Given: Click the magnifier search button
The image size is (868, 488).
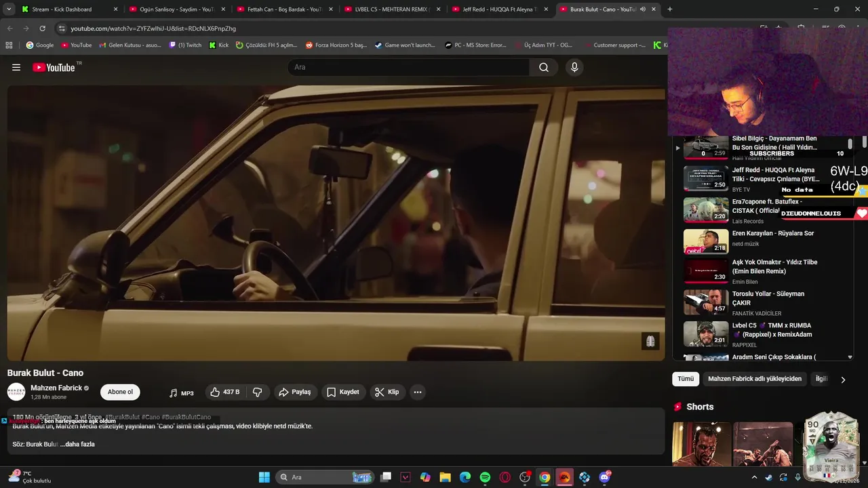Looking at the screenshot, I should 544,67.
